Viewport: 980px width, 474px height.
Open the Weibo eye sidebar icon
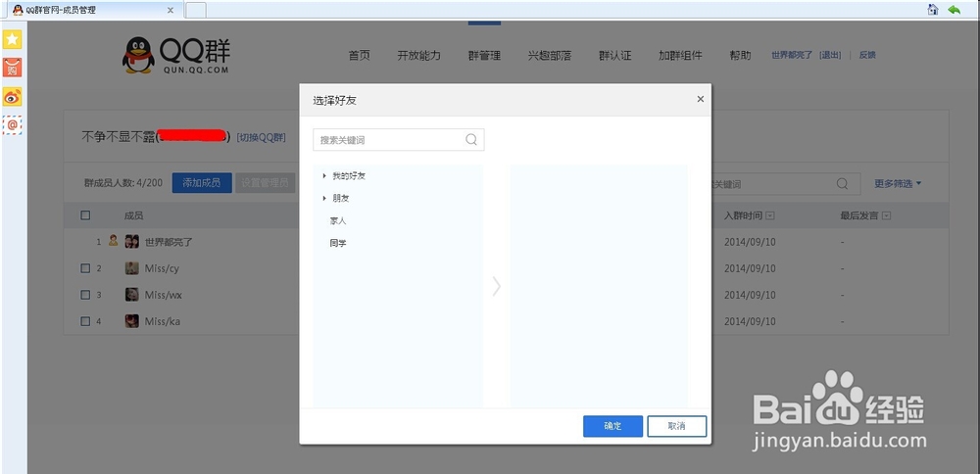13,97
